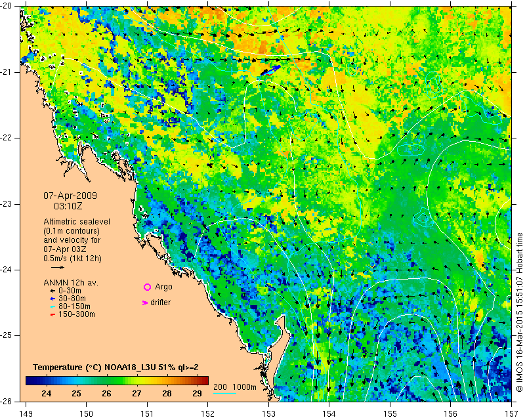The height and width of the screenshot is (420, 525).
Task: Click the '0-30m' depth label
Action: (x=70, y=291)
